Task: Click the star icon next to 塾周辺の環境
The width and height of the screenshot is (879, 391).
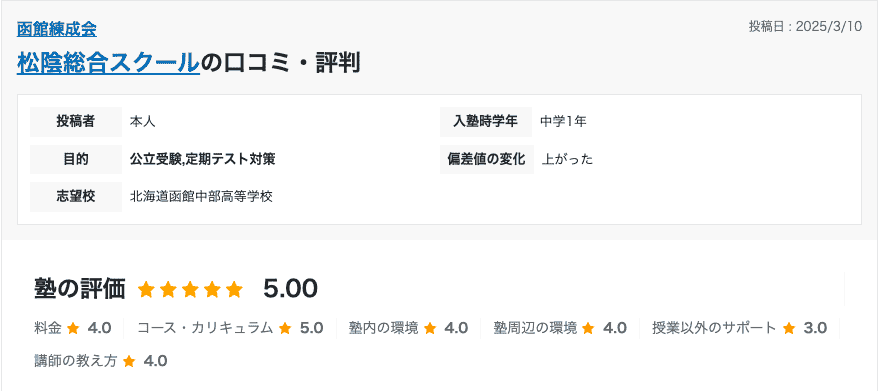Action: 588,328
